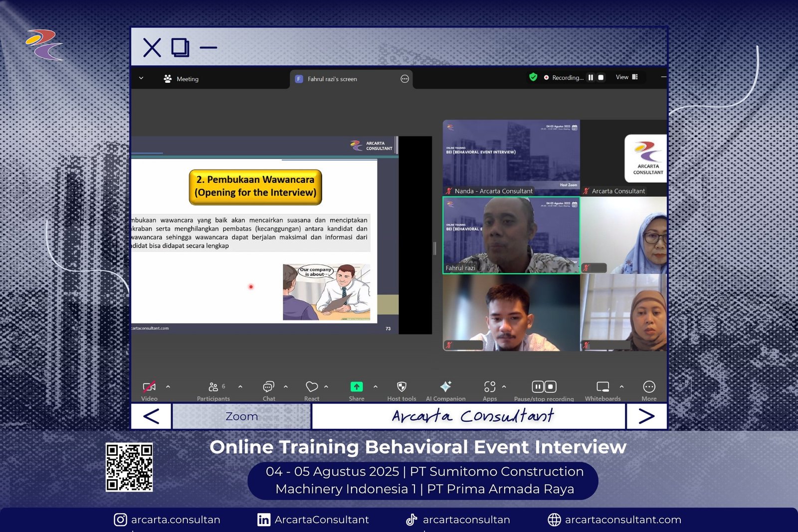798x532 pixels.
Task: Stop recording from top status bar
Action: (x=601, y=78)
